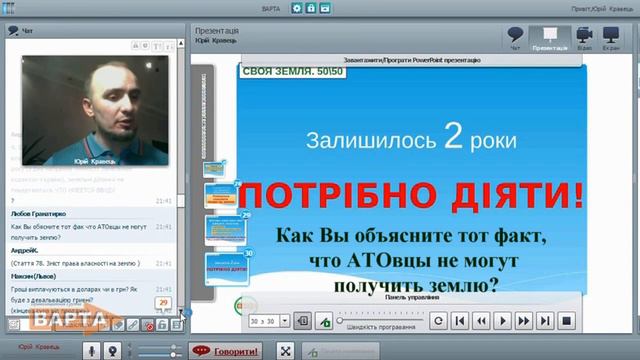Switch to the Екран screen-share tab
This screenshot has width=640, height=360.
pyautogui.click(x=611, y=38)
